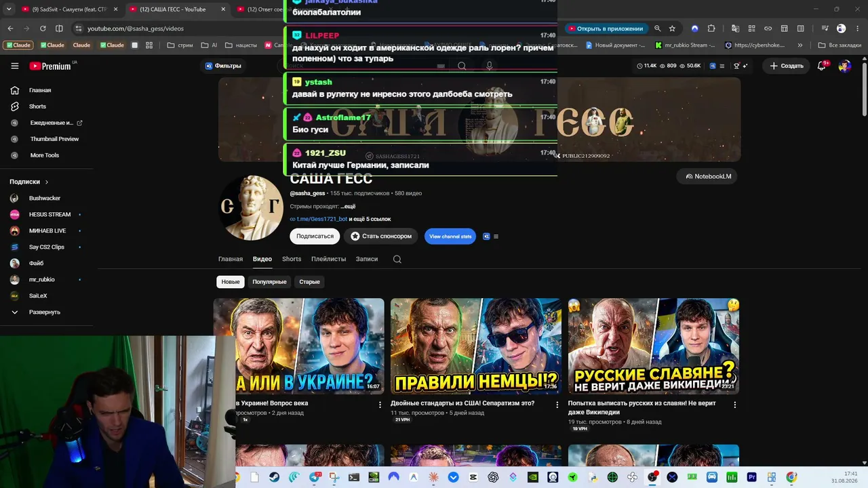
Task: Open the YouTube hamburger guide menu
Action: (x=15, y=66)
